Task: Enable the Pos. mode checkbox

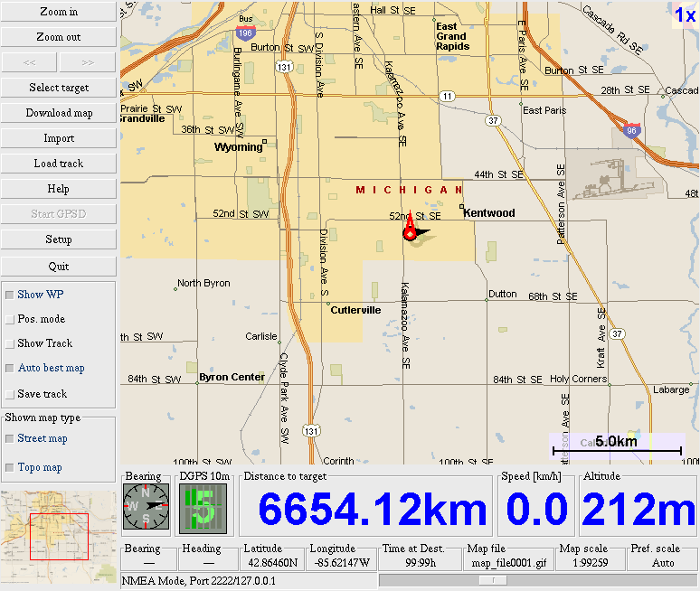Action: (9, 319)
